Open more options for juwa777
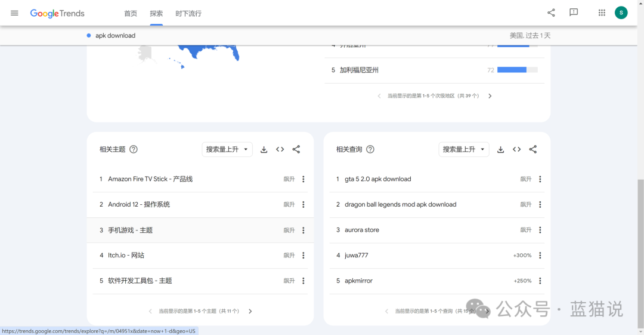The height and width of the screenshot is (335, 644). tap(540, 255)
